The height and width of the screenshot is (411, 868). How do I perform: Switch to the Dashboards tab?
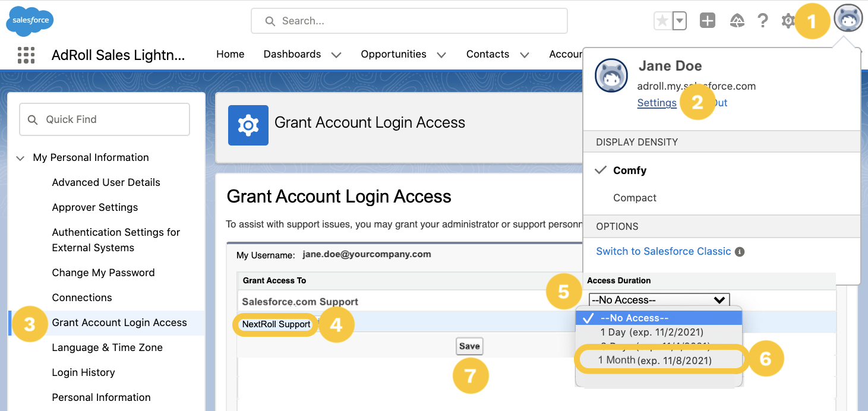pyautogui.click(x=292, y=54)
